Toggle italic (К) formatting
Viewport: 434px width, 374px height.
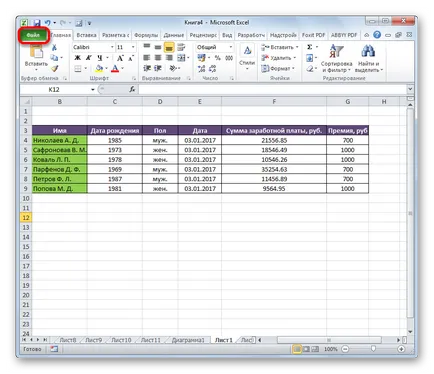coord(88,58)
